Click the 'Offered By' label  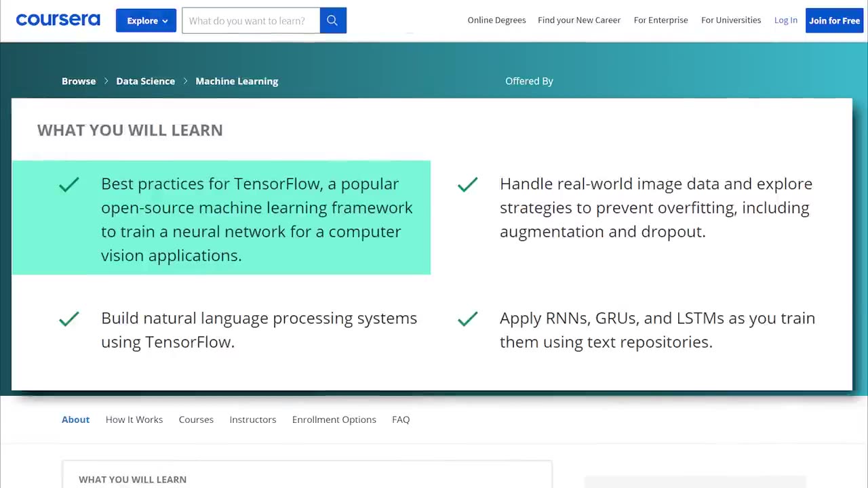529,81
